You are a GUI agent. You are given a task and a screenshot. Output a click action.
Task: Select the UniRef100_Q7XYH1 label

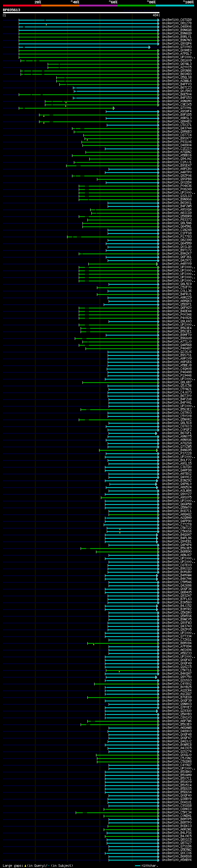click(177, 108)
